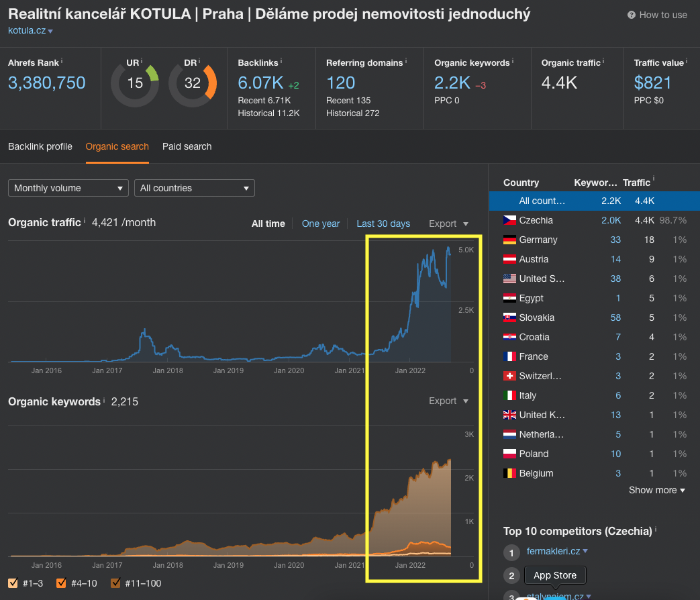Click the question mark help icon
700x600 pixels.
click(x=632, y=15)
